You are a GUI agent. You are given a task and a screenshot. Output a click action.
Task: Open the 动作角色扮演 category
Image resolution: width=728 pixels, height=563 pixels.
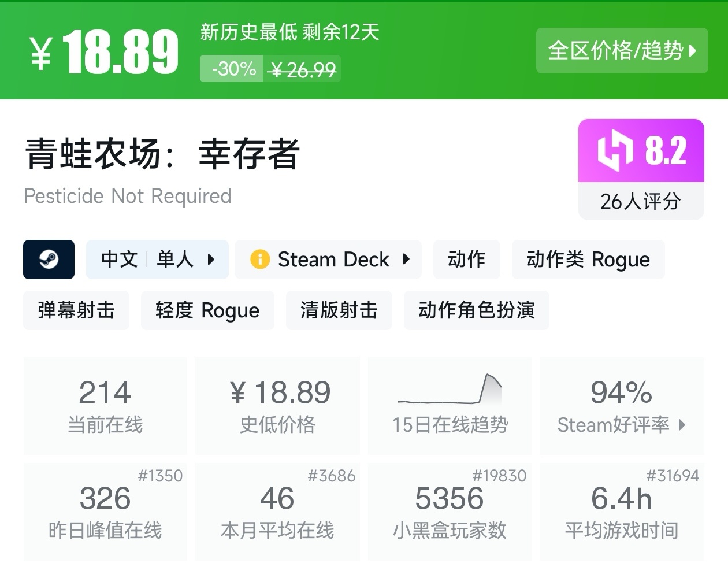476,310
